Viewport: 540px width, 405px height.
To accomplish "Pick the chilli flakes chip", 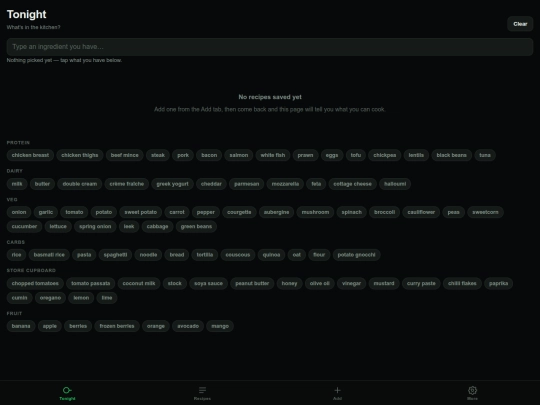I will coord(462,283).
